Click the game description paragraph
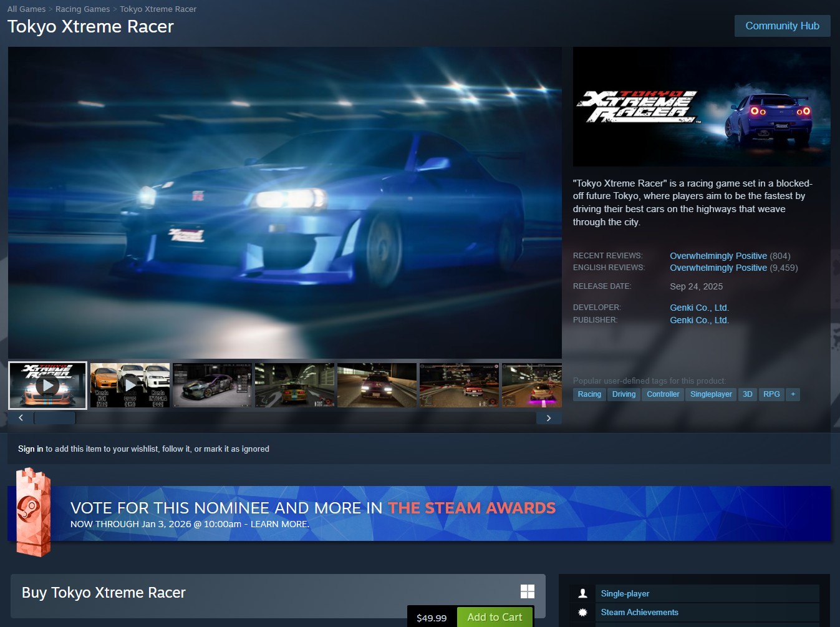The height and width of the screenshot is (627, 840). click(693, 203)
